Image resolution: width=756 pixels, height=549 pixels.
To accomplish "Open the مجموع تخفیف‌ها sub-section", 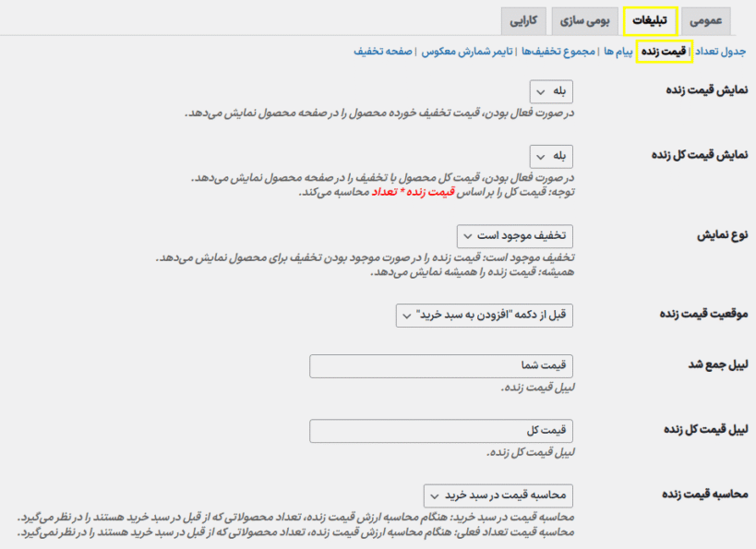I will tap(558, 51).
